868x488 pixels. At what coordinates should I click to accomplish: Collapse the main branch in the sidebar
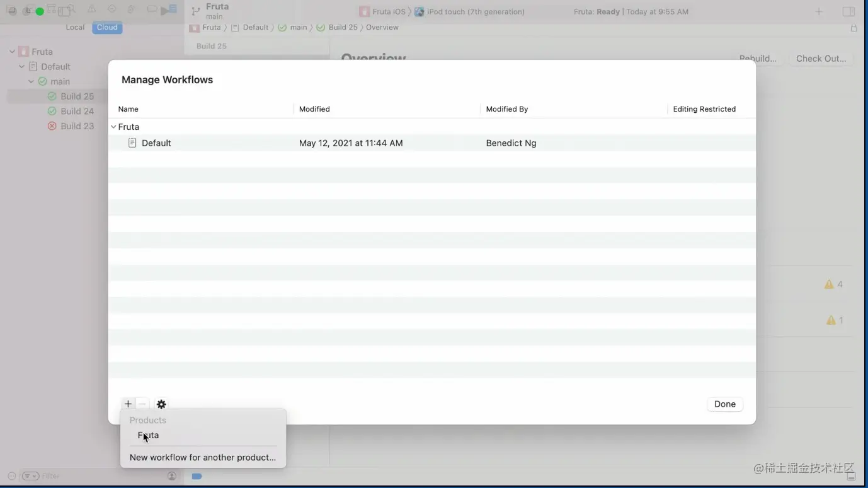tap(31, 81)
